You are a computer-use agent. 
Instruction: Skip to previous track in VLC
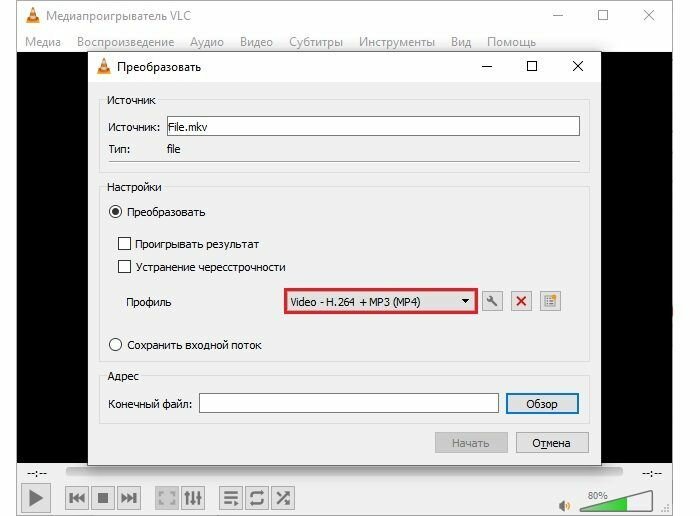[x=77, y=498]
